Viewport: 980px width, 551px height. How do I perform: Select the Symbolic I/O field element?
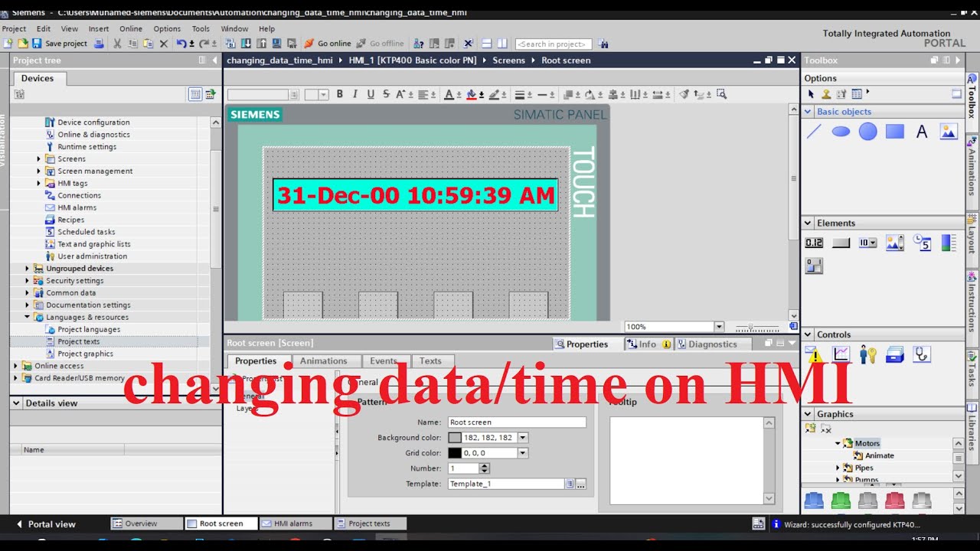(867, 243)
